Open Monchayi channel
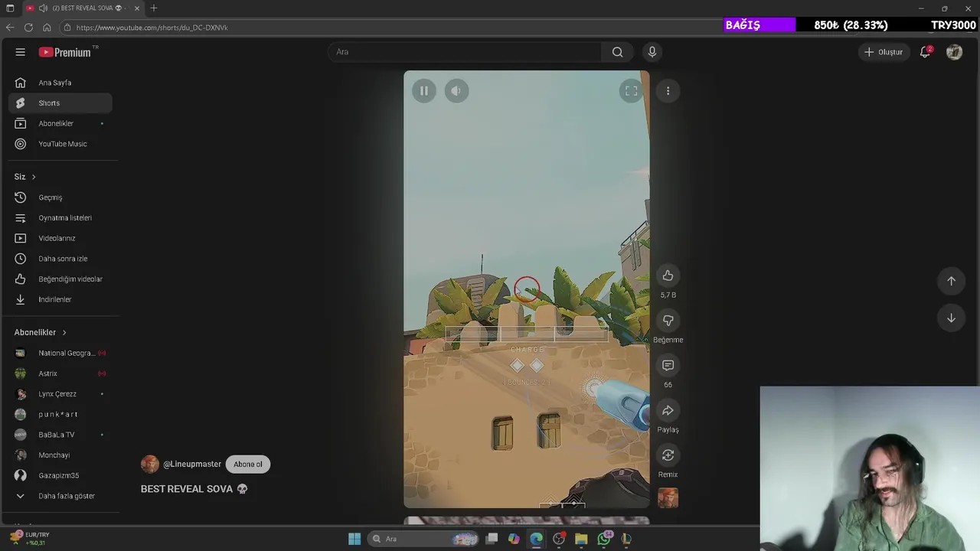Viewport: 980px width, 551px height. coord(60,455)
